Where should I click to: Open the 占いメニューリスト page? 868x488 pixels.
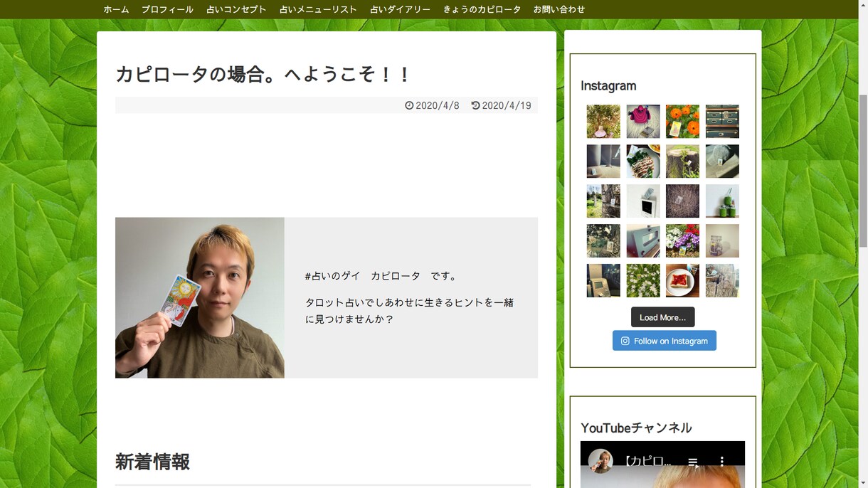coord(318,9)
